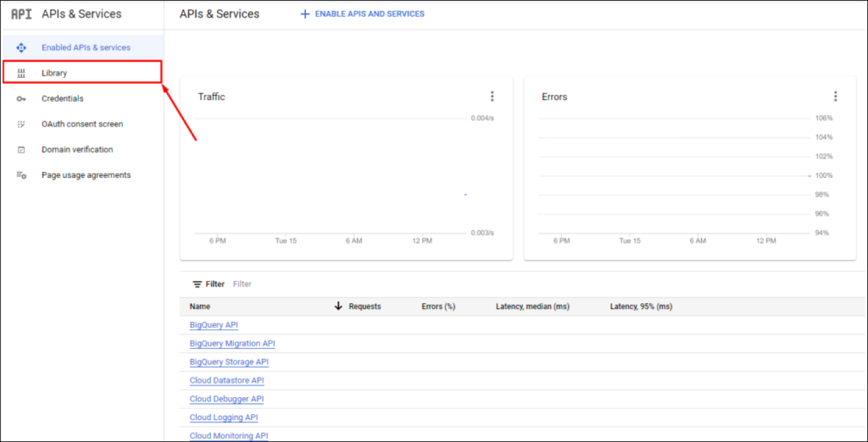Click Latency, 95% (ms) column header

coord(641,306)
